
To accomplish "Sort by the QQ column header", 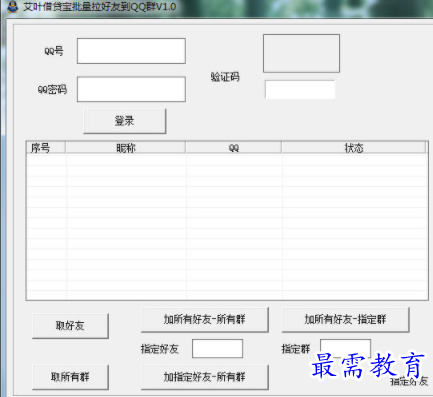I will [x=234, y=148].
